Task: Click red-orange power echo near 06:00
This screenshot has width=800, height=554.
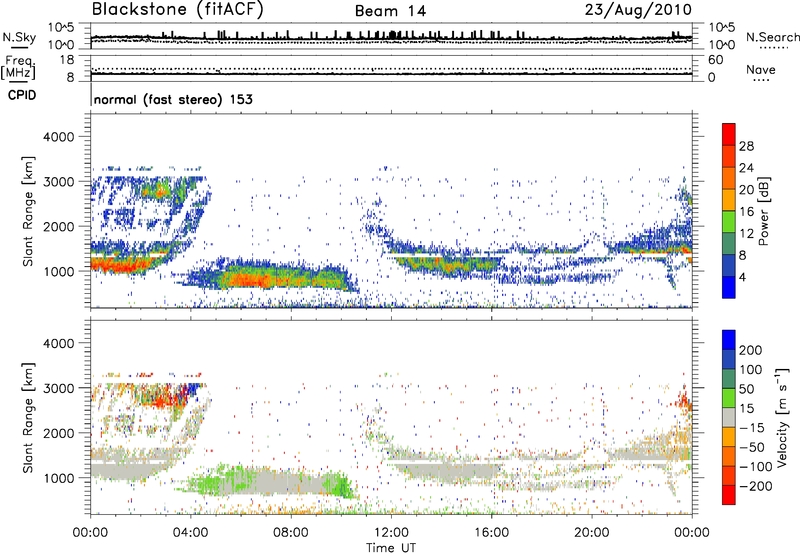Action: 250,280
